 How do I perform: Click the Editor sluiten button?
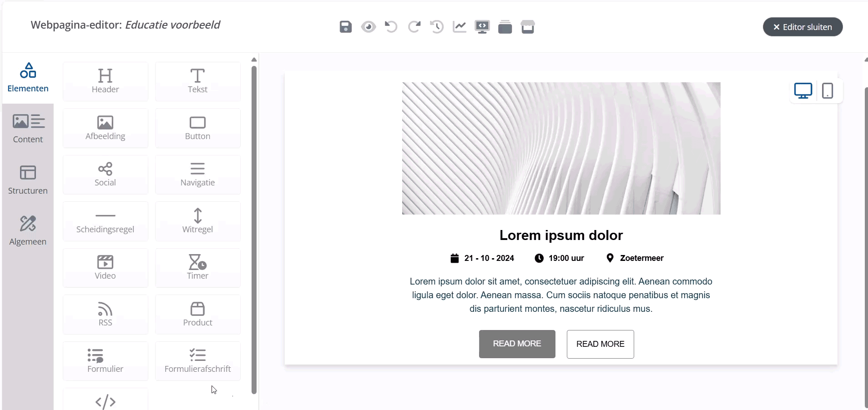pos(803,27)
